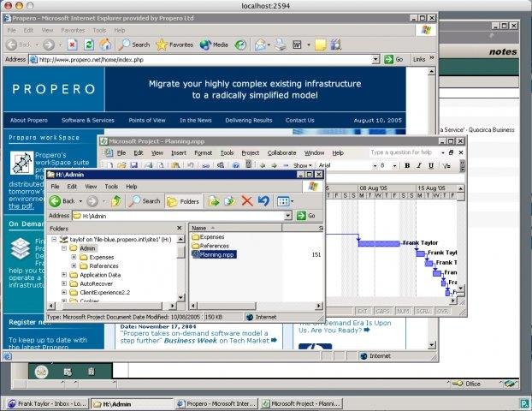Open Project menu in Microsoft Project
This screenshot has height=411, width=532.
pos(251,153)
